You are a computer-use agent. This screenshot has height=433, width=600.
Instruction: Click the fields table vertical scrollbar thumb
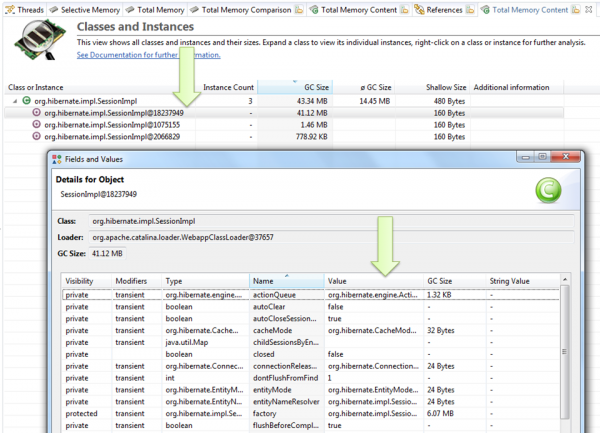coord(565,352)
